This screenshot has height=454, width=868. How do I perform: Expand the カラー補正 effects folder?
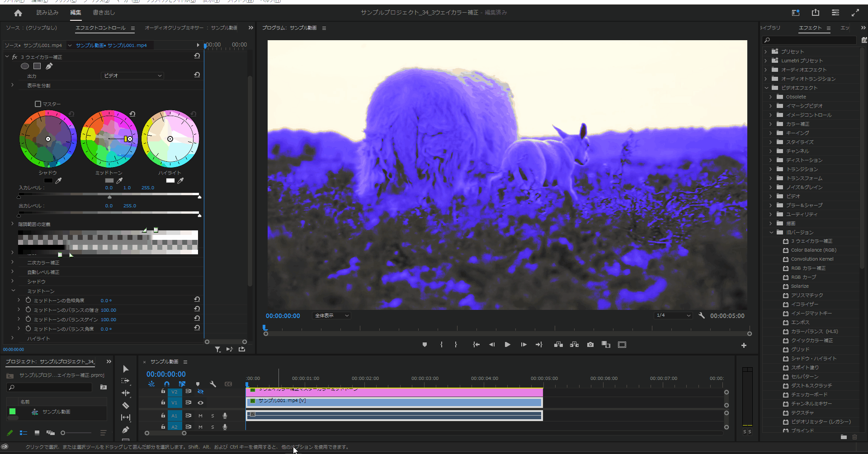click(x=770, y=124)
